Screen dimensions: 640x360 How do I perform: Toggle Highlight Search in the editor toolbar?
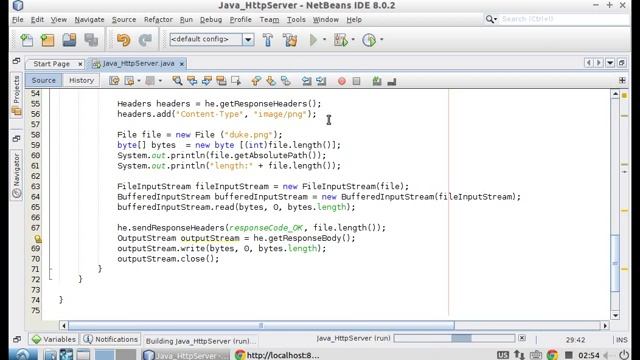pyautogui.click(x=221, y=81)
